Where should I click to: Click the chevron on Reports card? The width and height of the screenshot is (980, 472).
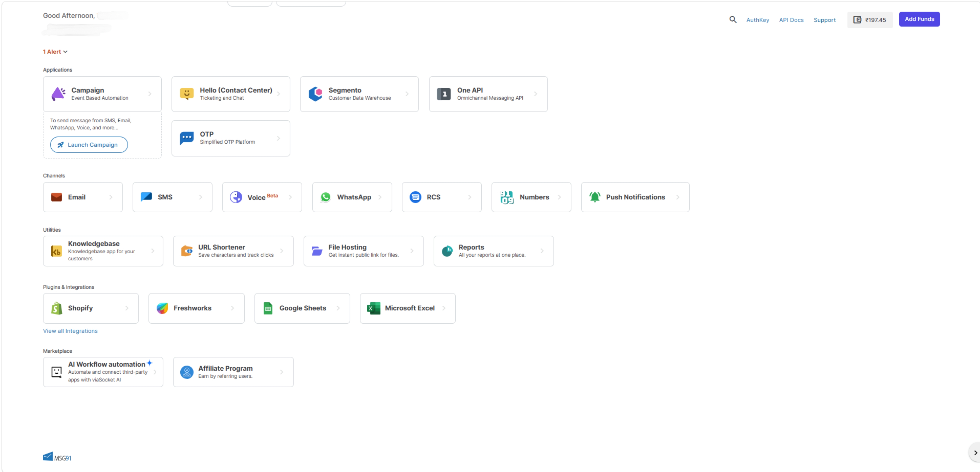click(x=542, y=251)
